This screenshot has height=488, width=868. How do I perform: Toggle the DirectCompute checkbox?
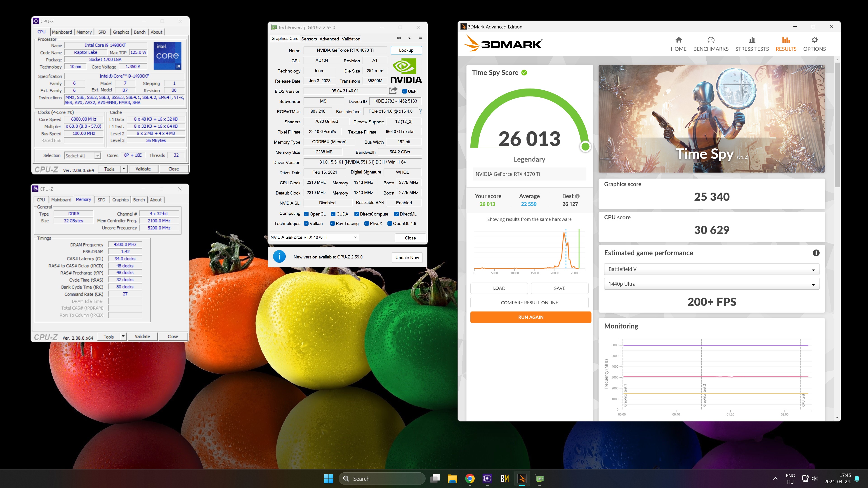[x=356, y=214]
